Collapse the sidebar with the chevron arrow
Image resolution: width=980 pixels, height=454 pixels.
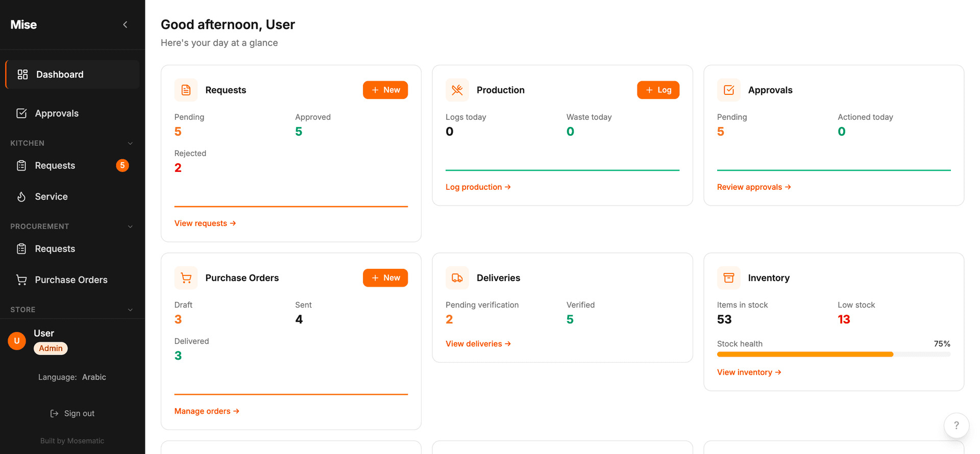[125, 24]
